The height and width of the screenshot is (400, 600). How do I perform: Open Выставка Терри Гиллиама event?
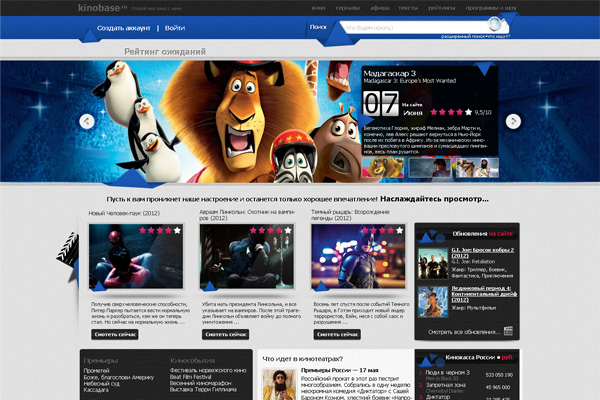click(x=203, y=390)
